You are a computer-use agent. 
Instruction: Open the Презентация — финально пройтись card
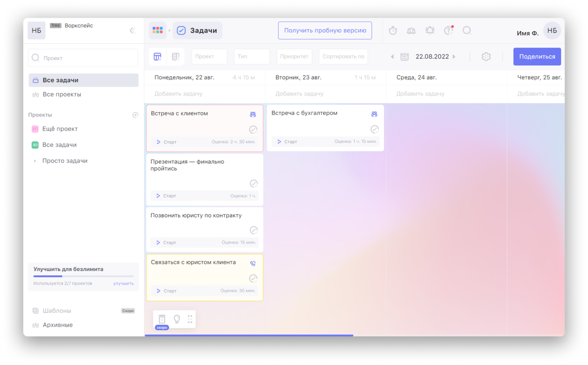click(205, 179)
